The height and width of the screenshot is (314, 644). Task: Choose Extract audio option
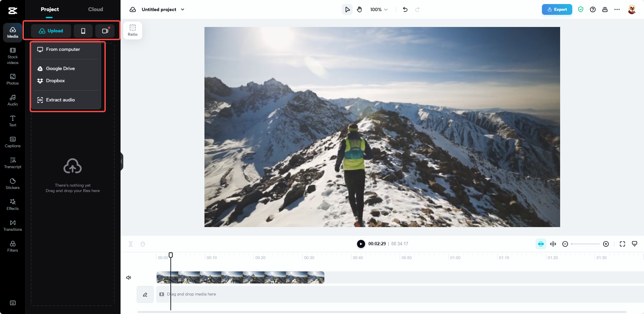click(66, 100)
